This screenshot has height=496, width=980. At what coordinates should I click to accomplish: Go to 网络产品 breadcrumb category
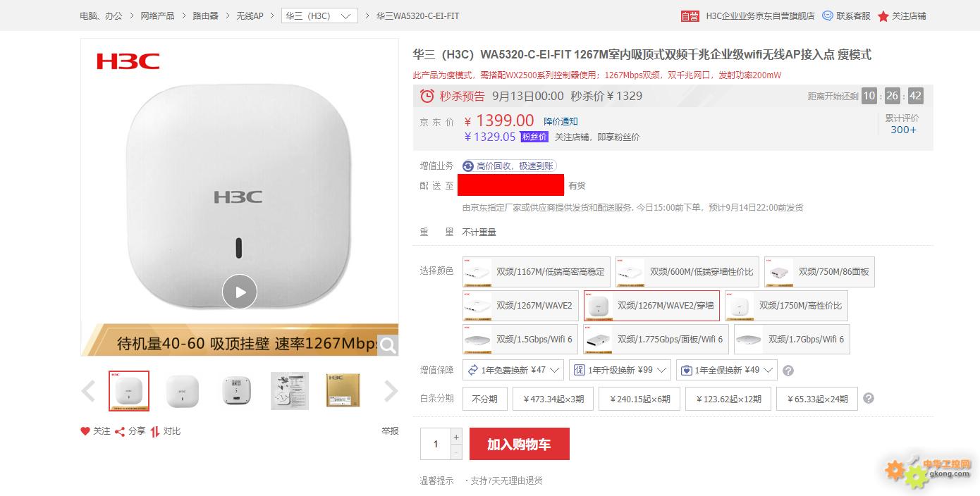click(x=157, y=15)
